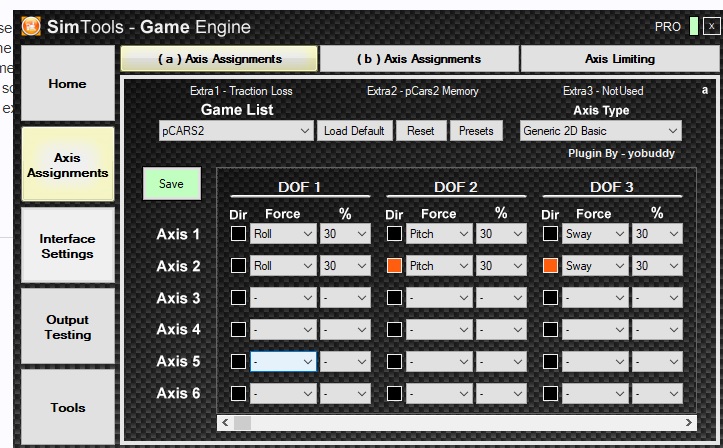Switch to (b) Axis Assignments tab

pos(419,59)
